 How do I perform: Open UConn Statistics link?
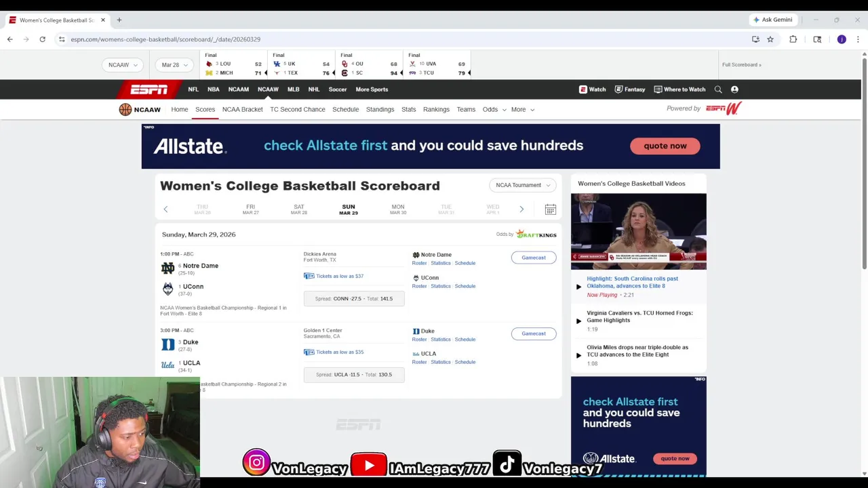[x=441, y=286]
